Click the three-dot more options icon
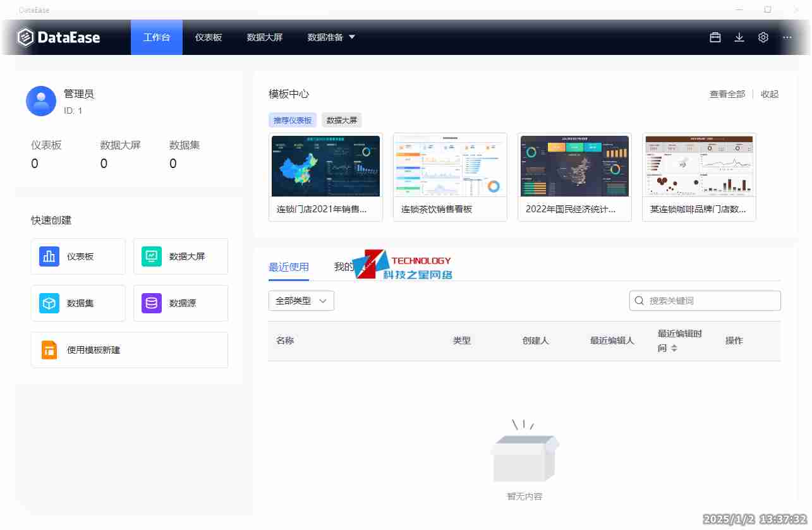812x530 pixels. [787, 37]
